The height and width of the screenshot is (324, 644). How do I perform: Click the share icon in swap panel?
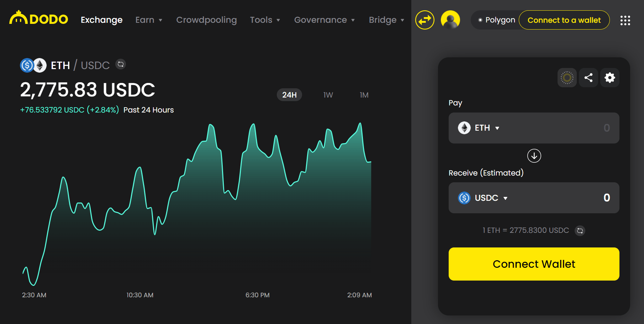588,78
